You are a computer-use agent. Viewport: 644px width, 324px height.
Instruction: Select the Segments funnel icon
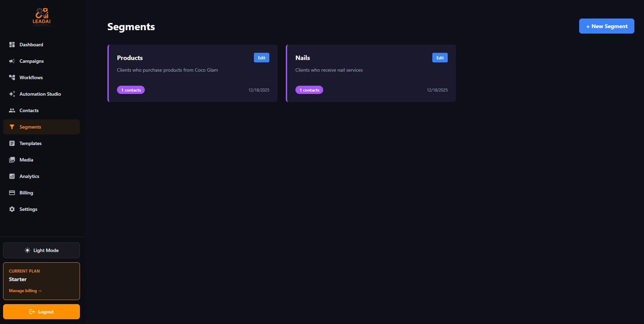tap(12, 127)
